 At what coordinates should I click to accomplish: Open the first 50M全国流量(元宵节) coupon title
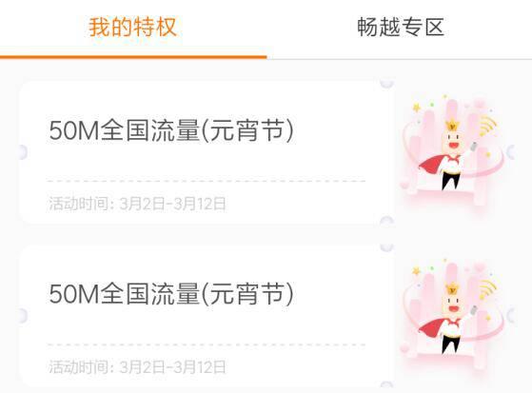pos(171,130)
